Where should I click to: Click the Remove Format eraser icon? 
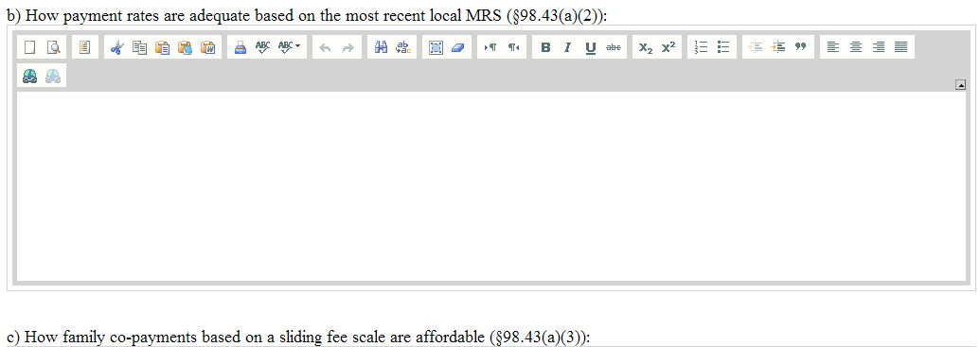458,47
